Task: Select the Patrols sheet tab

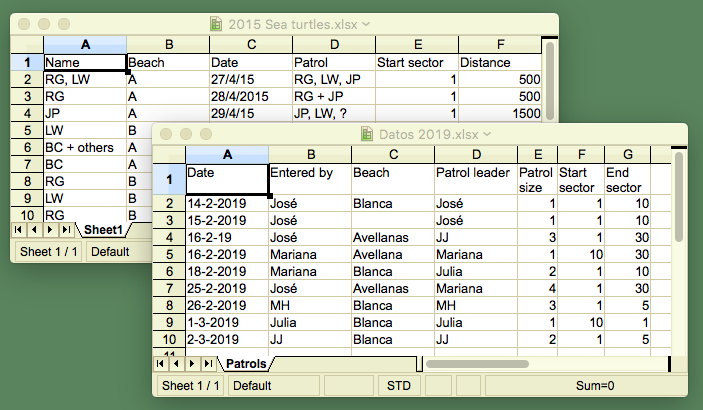Action: [246, 364]
